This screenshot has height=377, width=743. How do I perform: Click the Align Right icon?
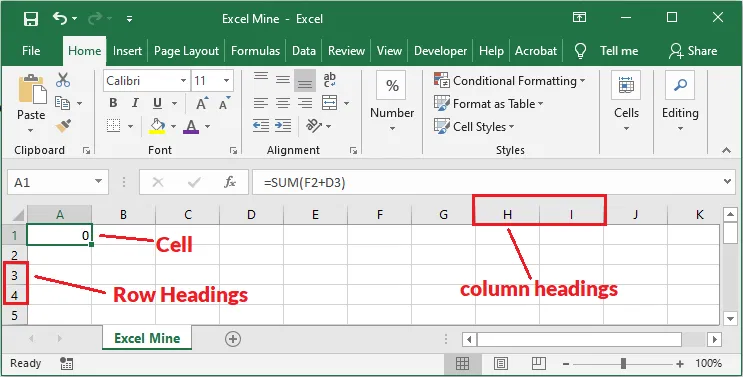pos(305,103)
